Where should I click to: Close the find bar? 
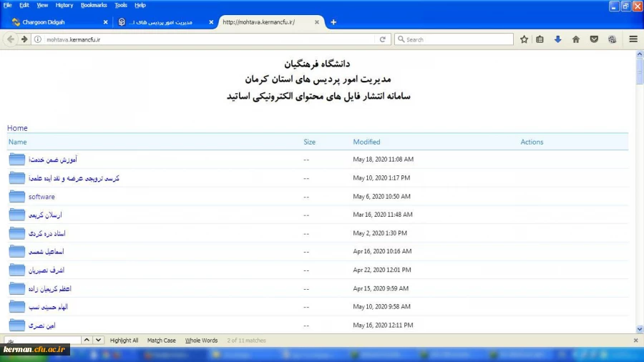click(636, 341)
